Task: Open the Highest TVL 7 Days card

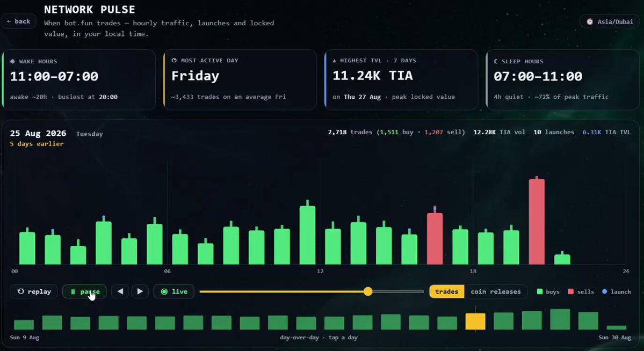Action: coord(401,79)
